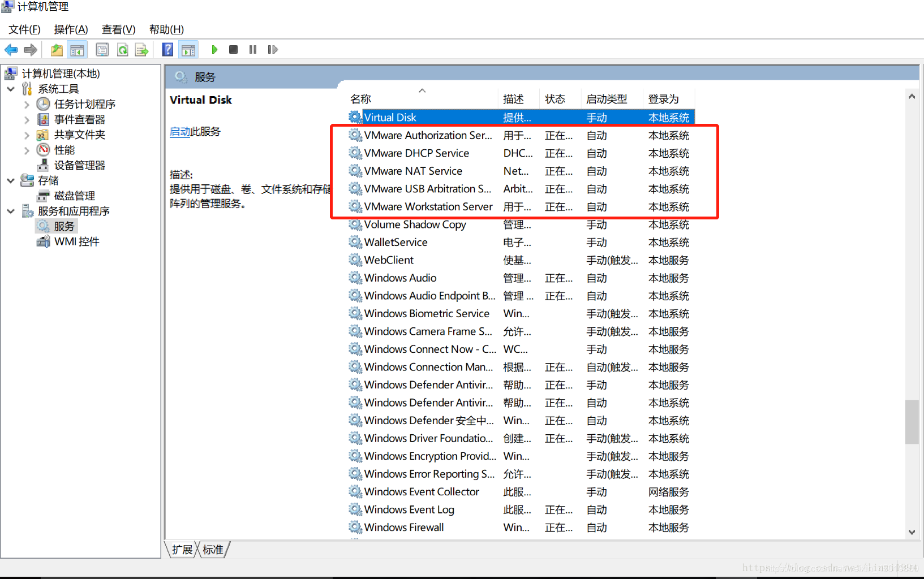The width and height of the screenshot is (924, 579).
Task: Toggle the Action Pane toolbar icon
Action: click(x=188, y=50)
